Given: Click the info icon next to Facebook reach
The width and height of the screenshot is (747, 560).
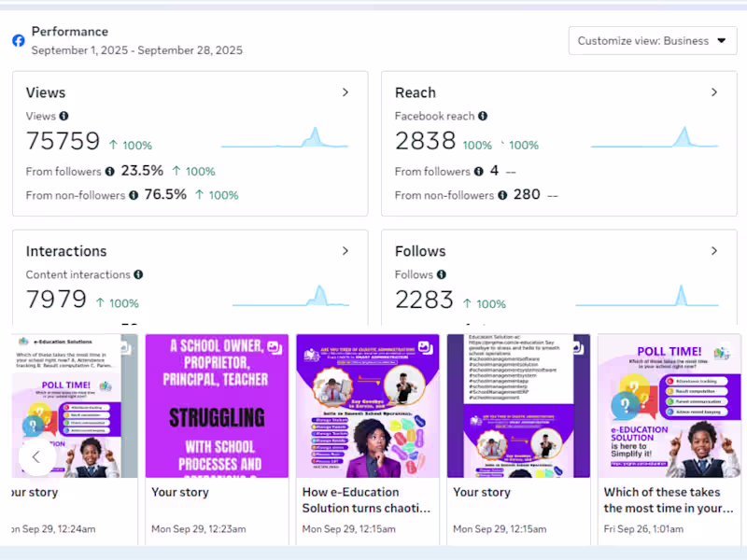Looking at the screenshot, I should point(483,116).
